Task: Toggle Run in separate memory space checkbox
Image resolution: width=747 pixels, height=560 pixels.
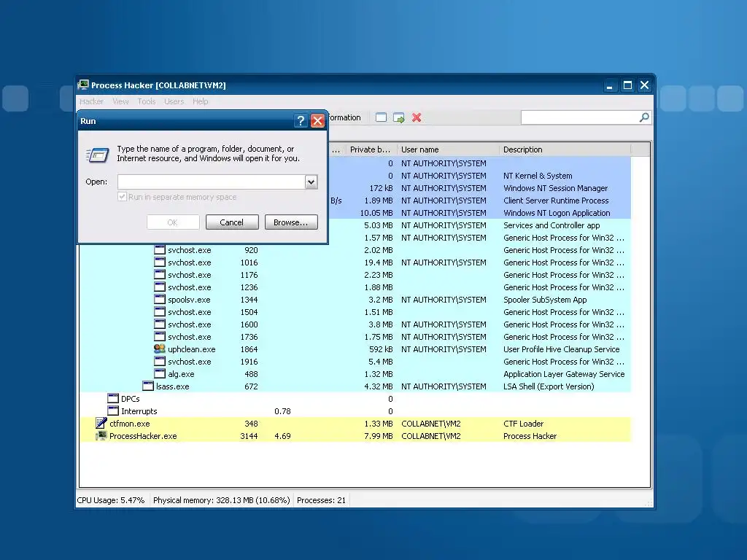Action: coord(123,197)
